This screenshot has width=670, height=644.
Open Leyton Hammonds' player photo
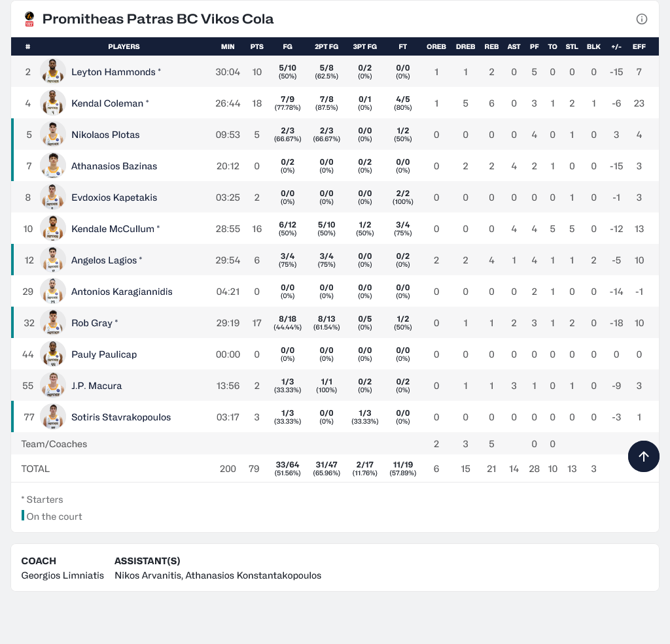click(x=52, y=72)
